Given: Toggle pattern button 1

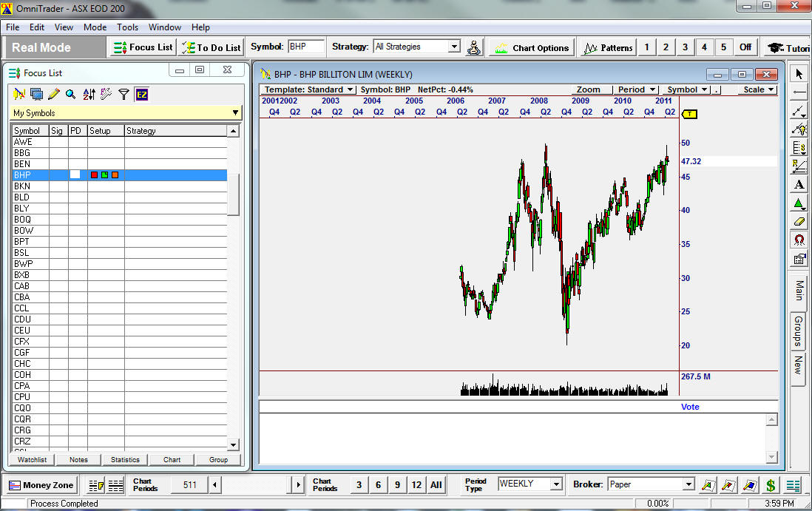Looking at the screenshot, I should point(647,47).
